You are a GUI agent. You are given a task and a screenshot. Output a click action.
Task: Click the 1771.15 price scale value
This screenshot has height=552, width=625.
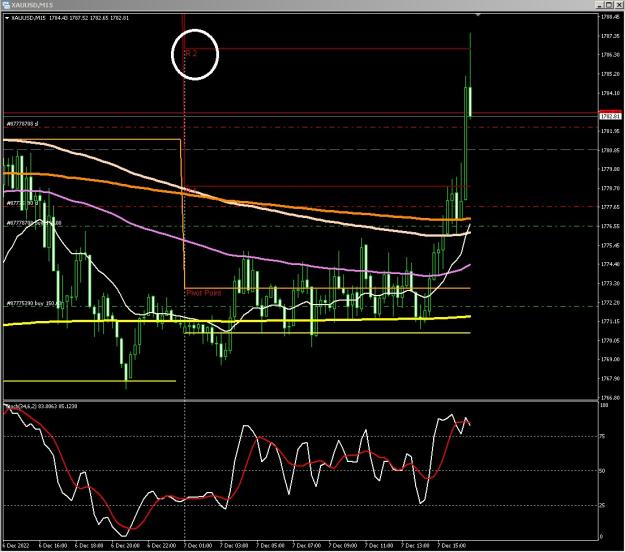[610, 321]
